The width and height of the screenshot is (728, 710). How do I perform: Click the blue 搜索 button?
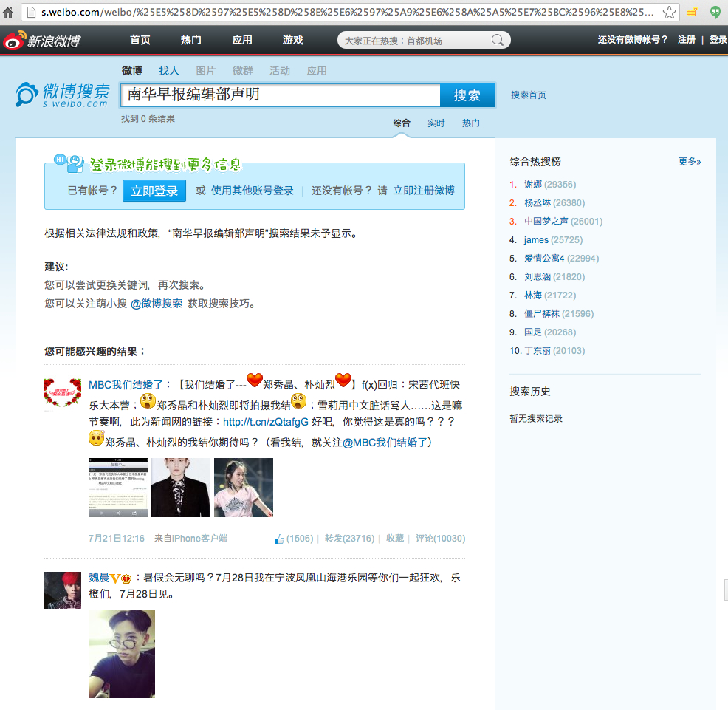click(467, 95)
